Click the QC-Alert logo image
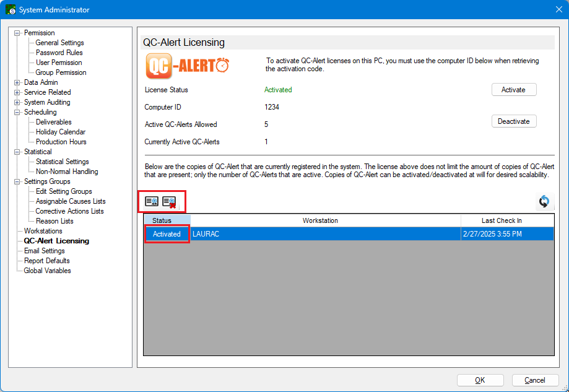This screenshot has height=392, width=569. 187,66
